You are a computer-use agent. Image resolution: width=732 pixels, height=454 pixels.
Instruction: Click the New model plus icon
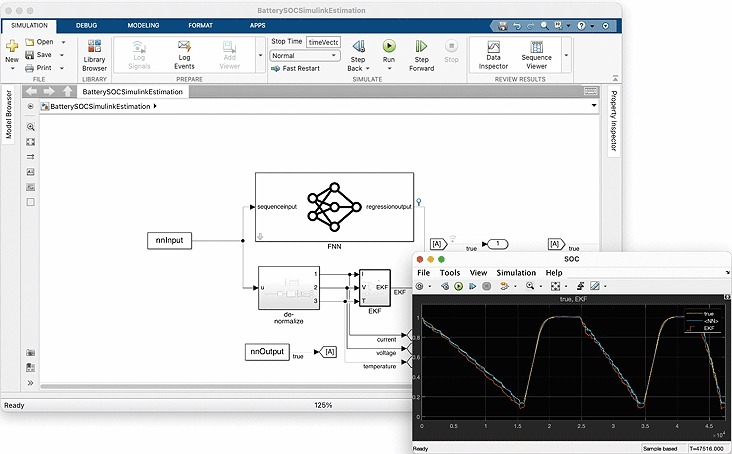click(x=12, y=46)
